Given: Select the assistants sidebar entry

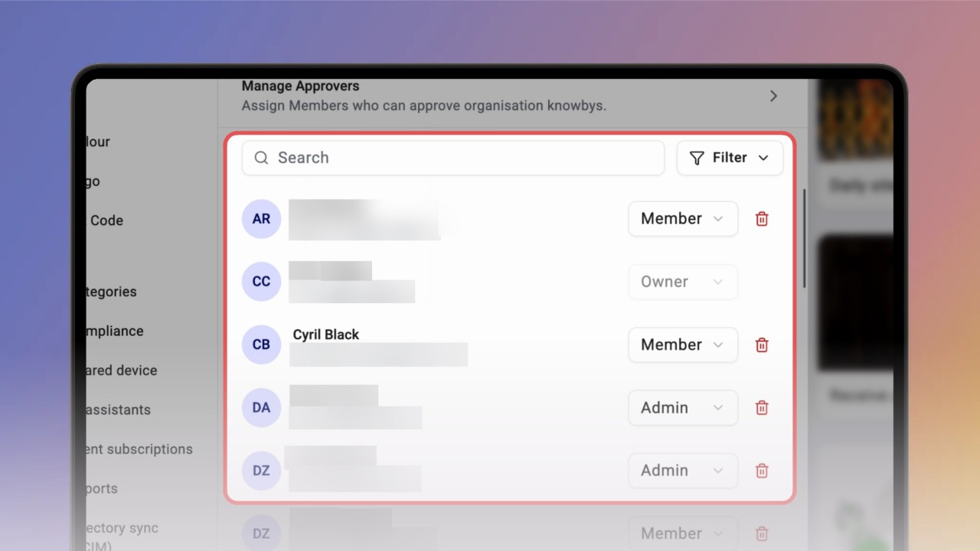Looking at the screenshot, I should (119, 409).
